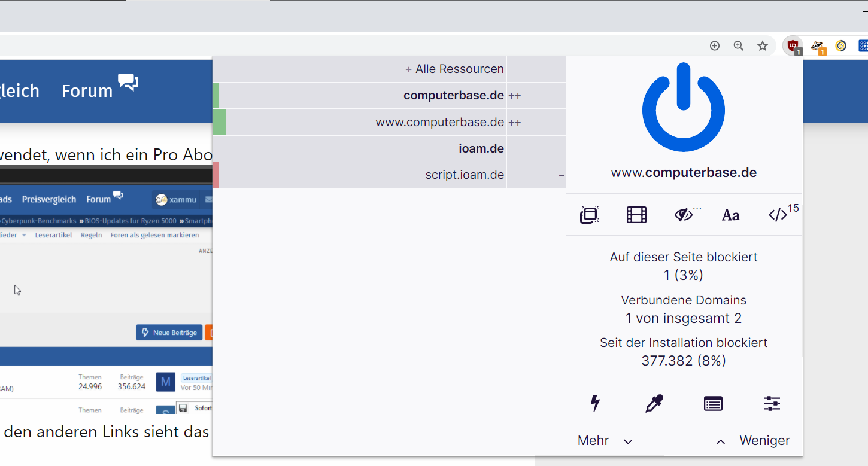Open the yellow circular extension icon

click(x=841, y=46)
